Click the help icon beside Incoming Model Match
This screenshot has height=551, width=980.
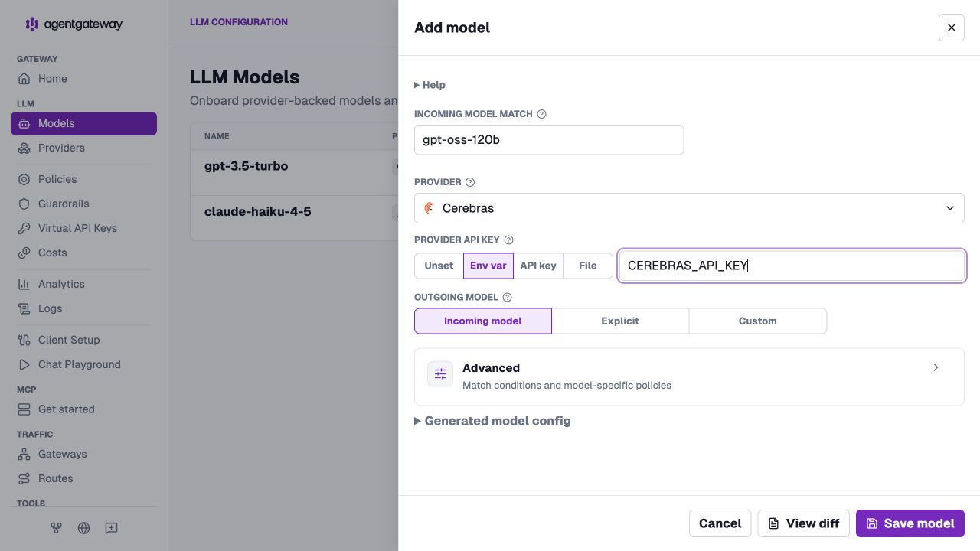coord(542,114)
